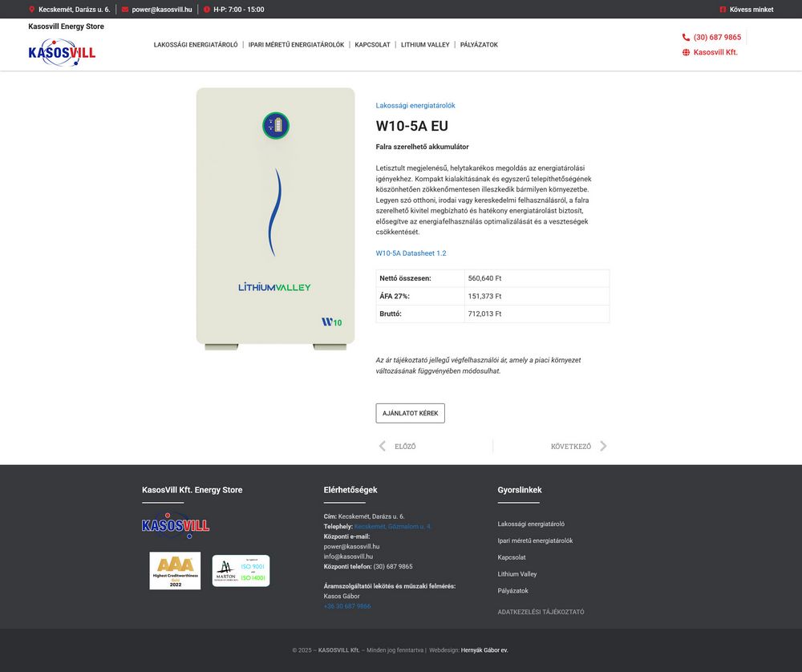802x672 pixels.
Task: Click the Kasosvill logo in header
Action: 62,53
